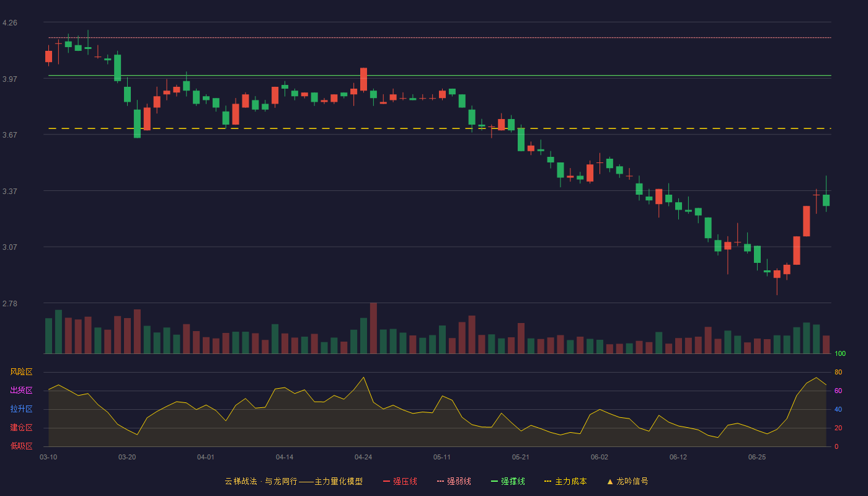Click the red dash icon beside 强压线
This screenshot has height=496, width=868.
pyautogui.click(x=386, y=481)
